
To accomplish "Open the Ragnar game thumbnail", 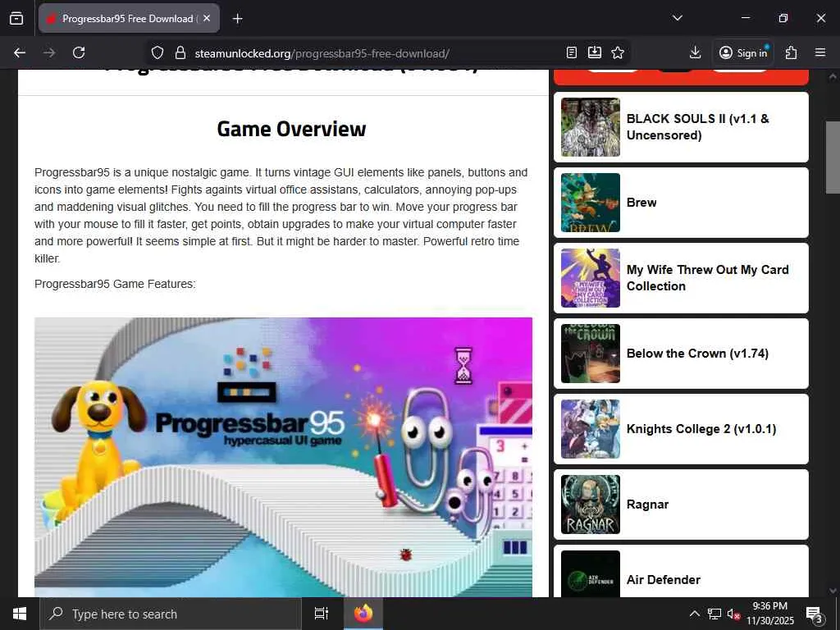I will point(591,504).
